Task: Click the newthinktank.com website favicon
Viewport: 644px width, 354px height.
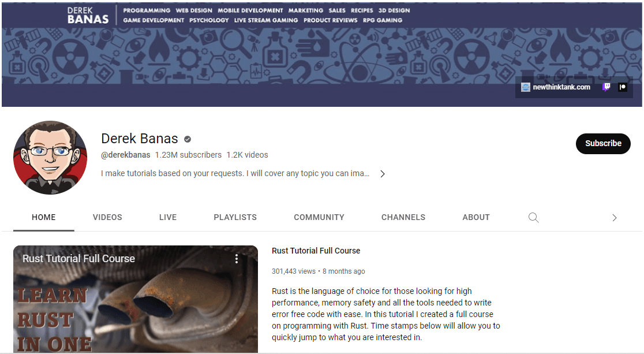Action: coord(525,87)
